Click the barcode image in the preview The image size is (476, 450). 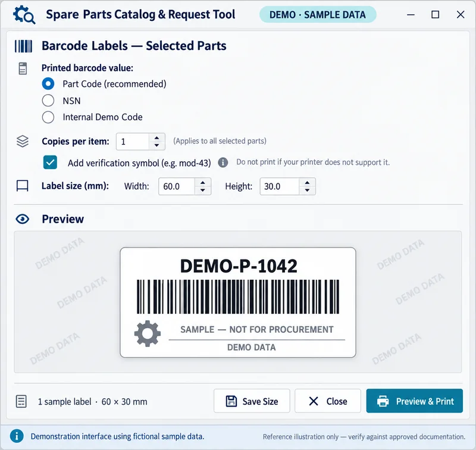coord(238,296)
